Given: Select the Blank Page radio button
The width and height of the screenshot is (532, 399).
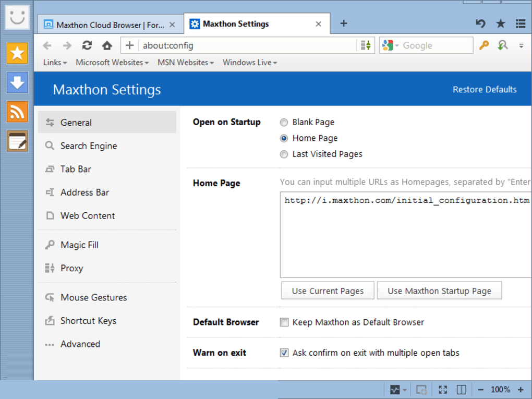Looking at the screenshot, I should pos(284,122).
